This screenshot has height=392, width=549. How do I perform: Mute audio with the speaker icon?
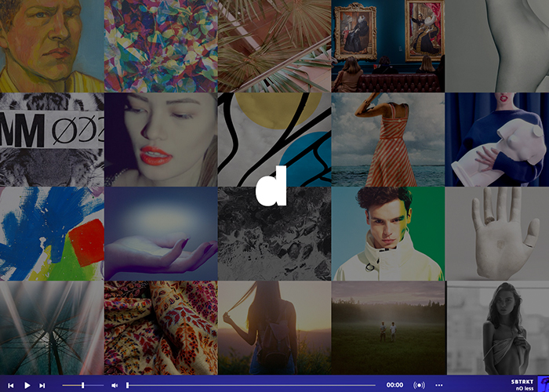pos(115,385)
